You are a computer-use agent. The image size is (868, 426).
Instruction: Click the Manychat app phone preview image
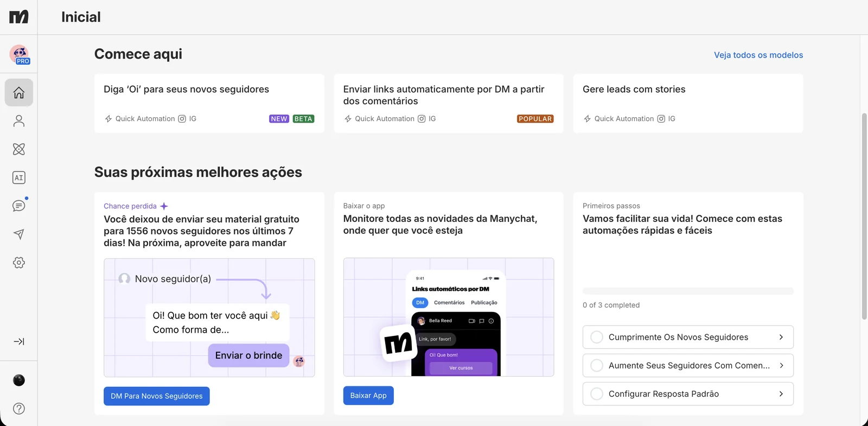[449, 317]
